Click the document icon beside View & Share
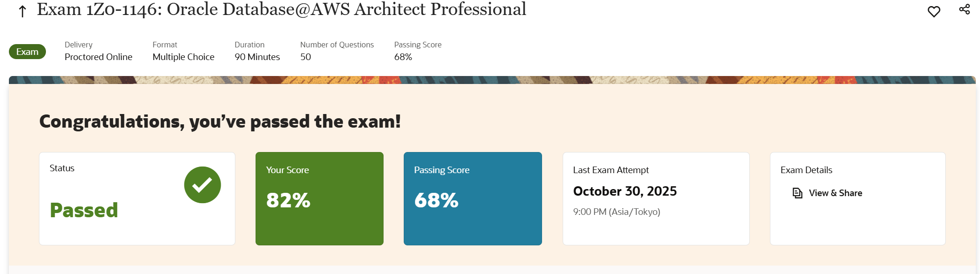This screenshot has width=980, height=274. (x=797, y=193)
